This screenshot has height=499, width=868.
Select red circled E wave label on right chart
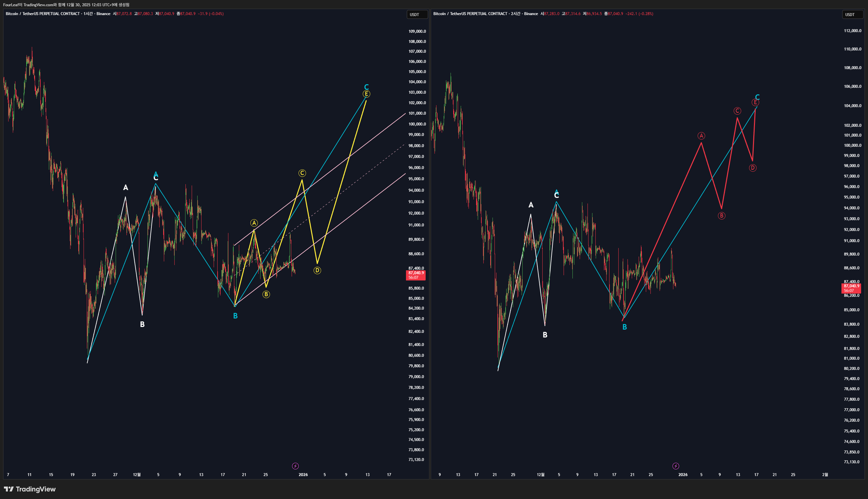[x=755, y=102]
